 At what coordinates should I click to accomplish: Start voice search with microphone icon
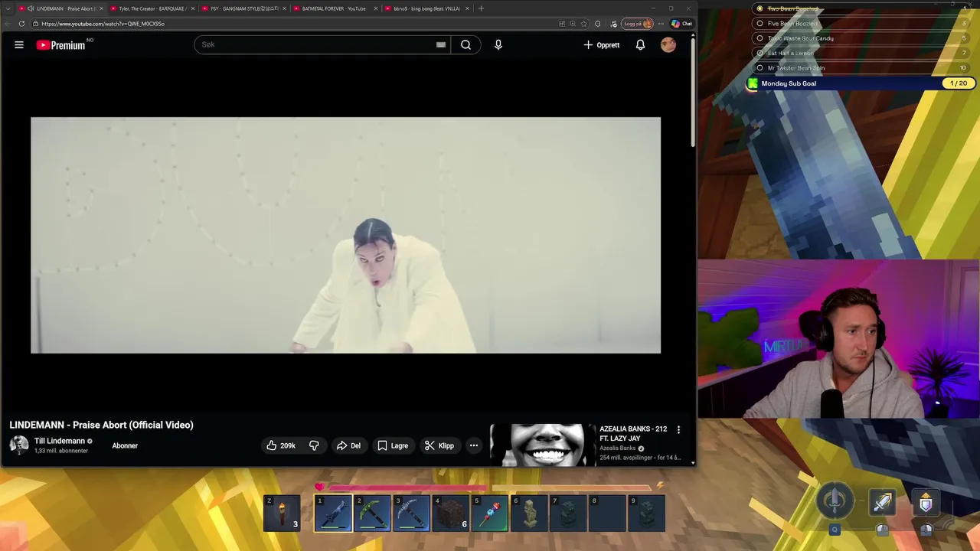498,45
